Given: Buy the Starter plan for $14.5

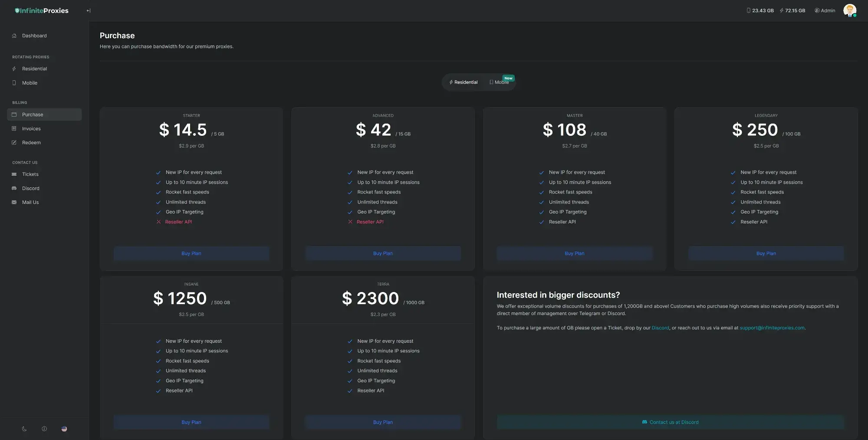Looking at the screenshot, I should [x=191, y=253].
